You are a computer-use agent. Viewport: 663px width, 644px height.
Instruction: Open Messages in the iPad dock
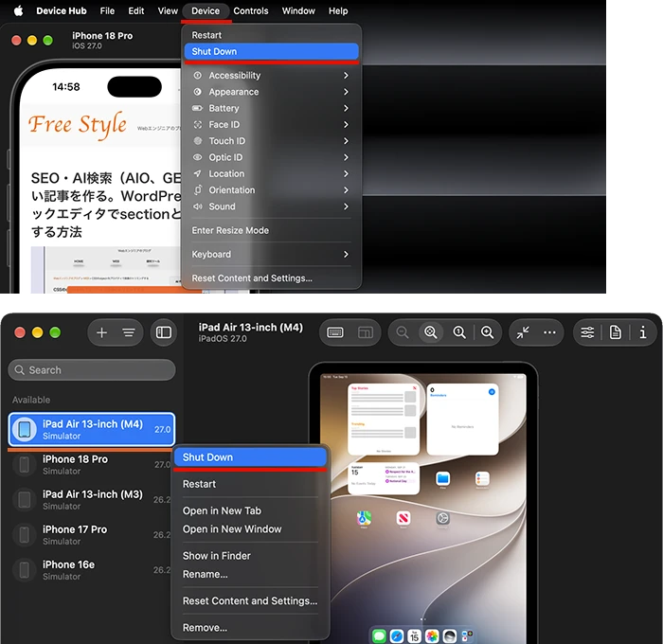click(379, 636)
